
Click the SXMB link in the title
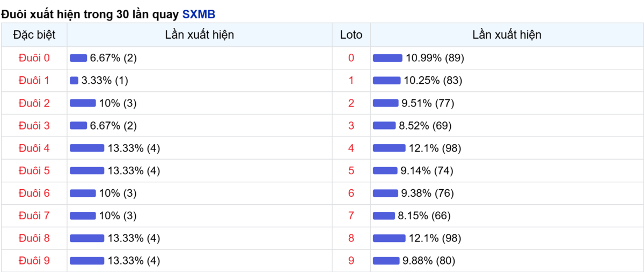199,15
